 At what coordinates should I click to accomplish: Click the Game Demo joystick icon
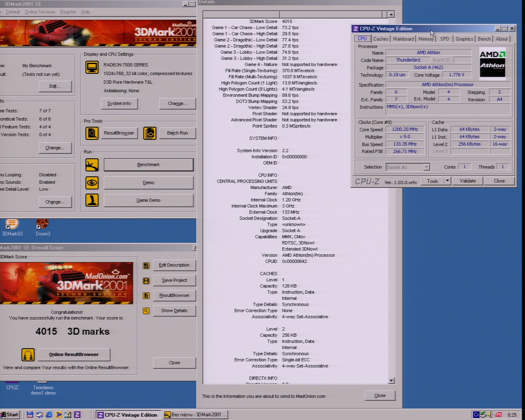[92, 200]
